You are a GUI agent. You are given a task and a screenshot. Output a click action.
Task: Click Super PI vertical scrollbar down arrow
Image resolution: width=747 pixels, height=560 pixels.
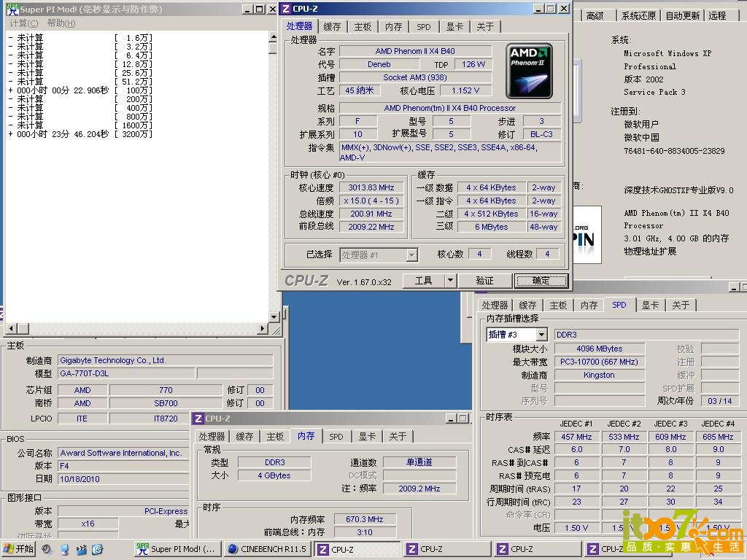point(274,316)
